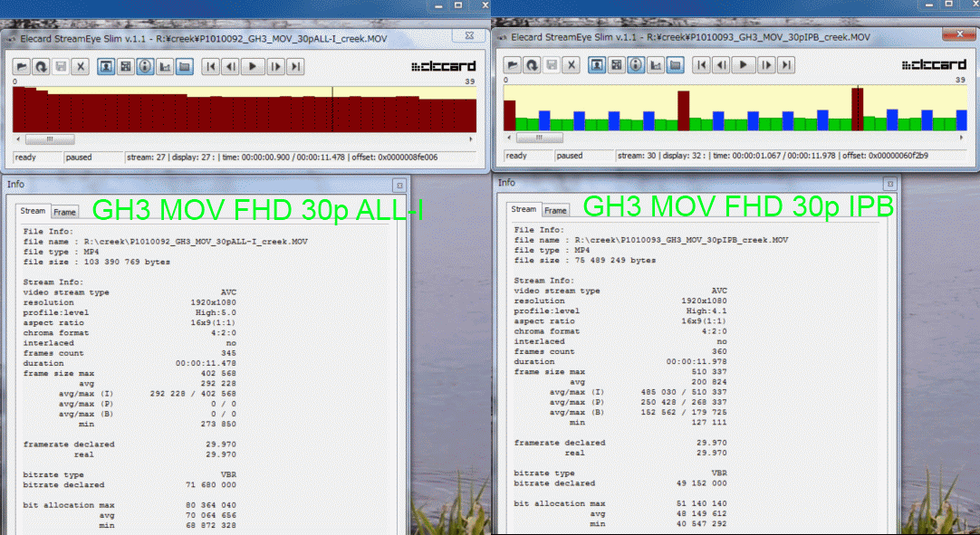980x535 pixels.
Task: Toggle the video preview button in ALL-I toolbar
Action: 106,66
